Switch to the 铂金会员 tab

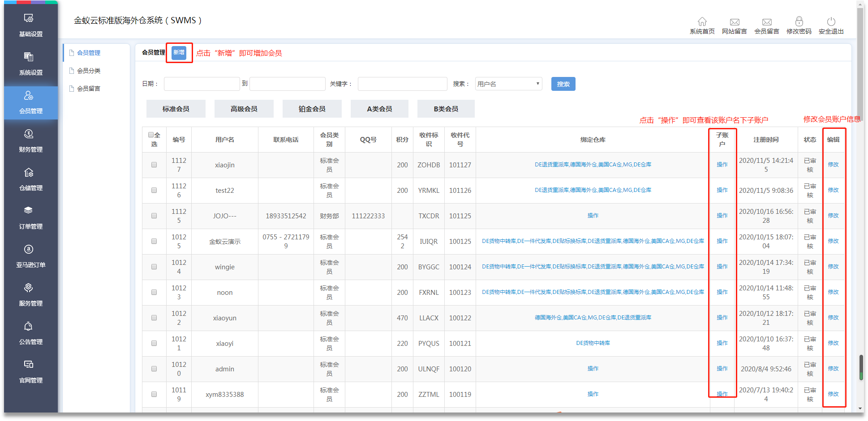[x=312, y=109]
